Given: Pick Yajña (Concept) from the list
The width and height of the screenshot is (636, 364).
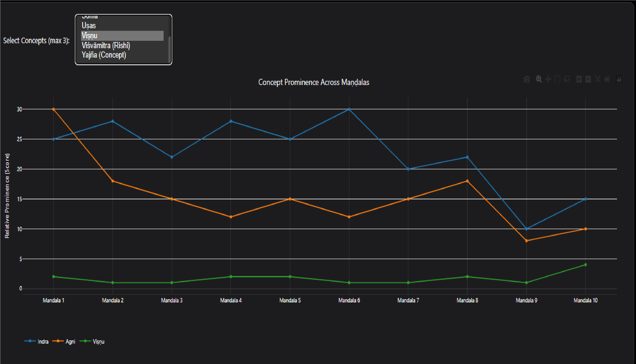Looking at the screenshot, I should click(x=104, y=55).
